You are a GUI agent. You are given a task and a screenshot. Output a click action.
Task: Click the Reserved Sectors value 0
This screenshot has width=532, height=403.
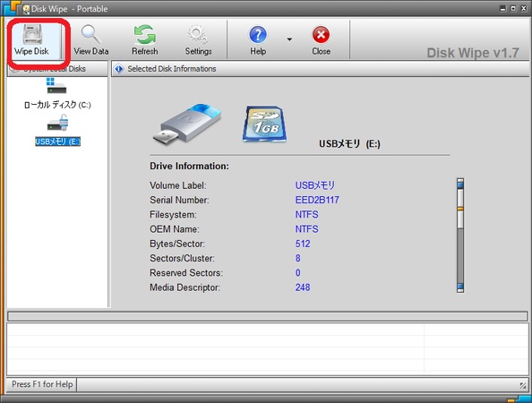298,273
